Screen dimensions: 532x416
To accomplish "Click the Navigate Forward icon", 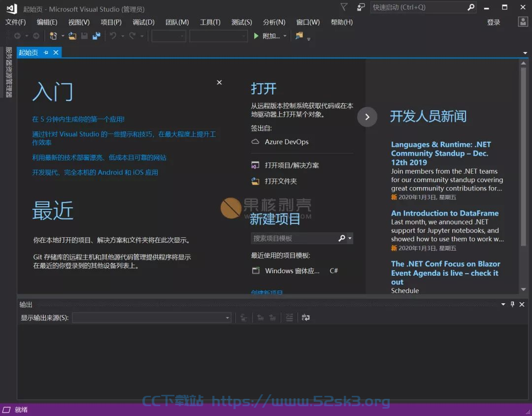I will (36, 35).
